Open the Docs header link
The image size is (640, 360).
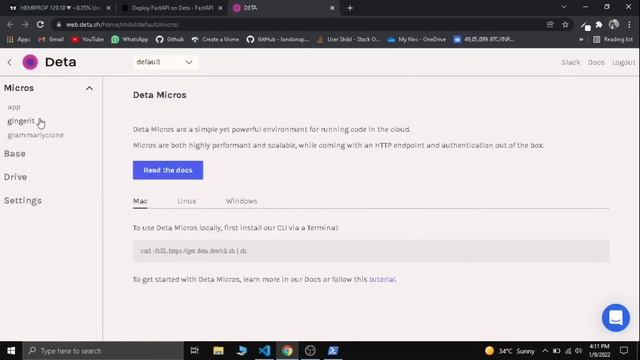coord(596,62)
